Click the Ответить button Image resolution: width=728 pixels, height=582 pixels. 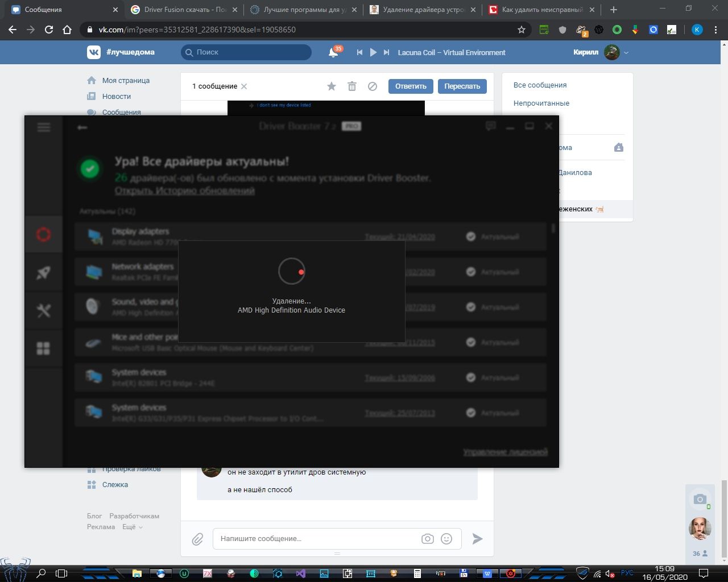coord(411,86)
